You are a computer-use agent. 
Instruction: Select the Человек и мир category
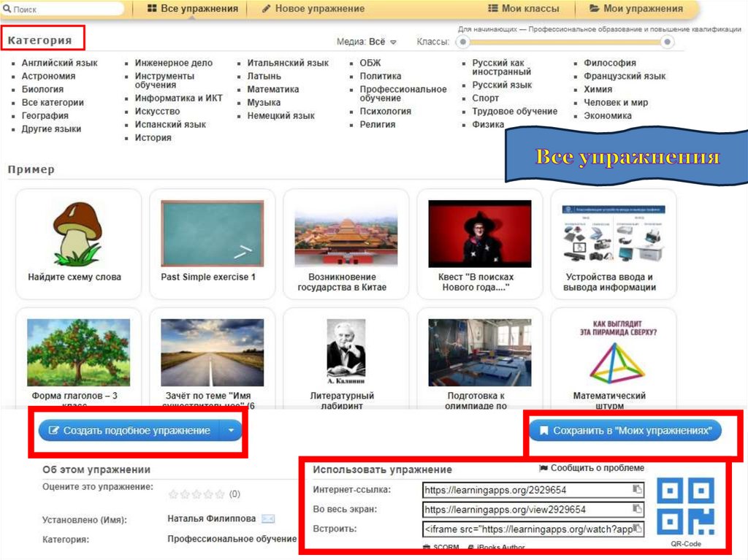616,102
